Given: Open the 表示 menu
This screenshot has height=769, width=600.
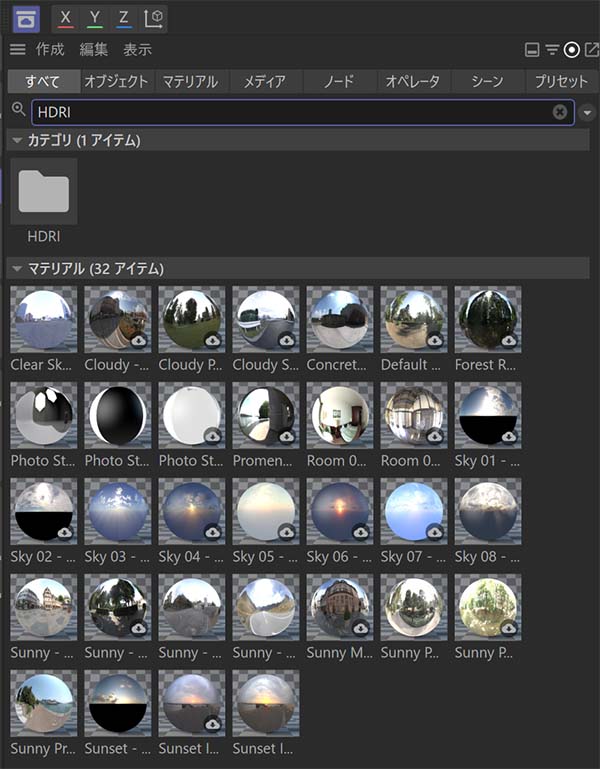Looking at the screenshot, I should coord(137,50).
